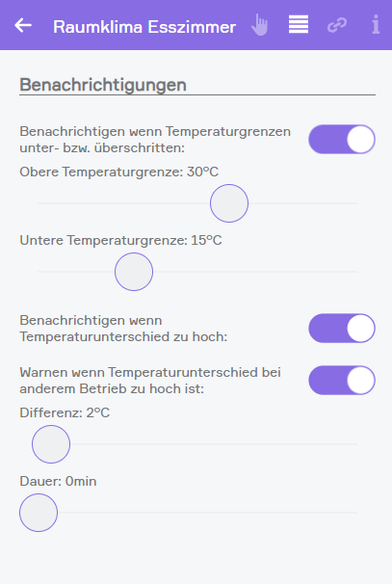Click the 'Raumklima Esszimmer' title
392x584 pixels.
(144, 27)
